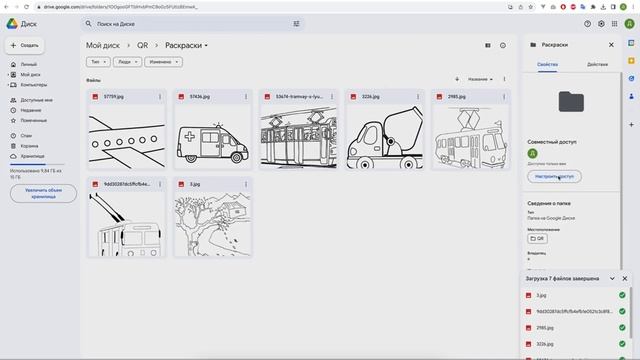Open more options for 57436.jpg
This screenshot has width=640, height=360.
pos(246,97)
